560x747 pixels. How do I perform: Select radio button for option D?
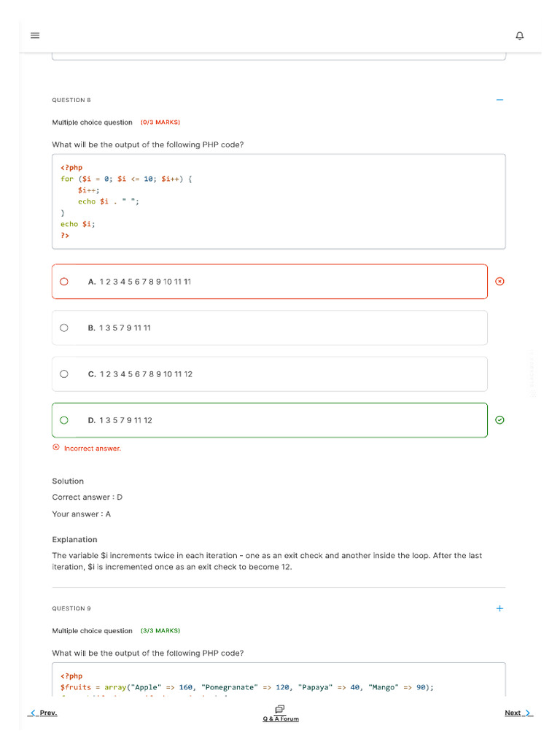coord(64,420)
